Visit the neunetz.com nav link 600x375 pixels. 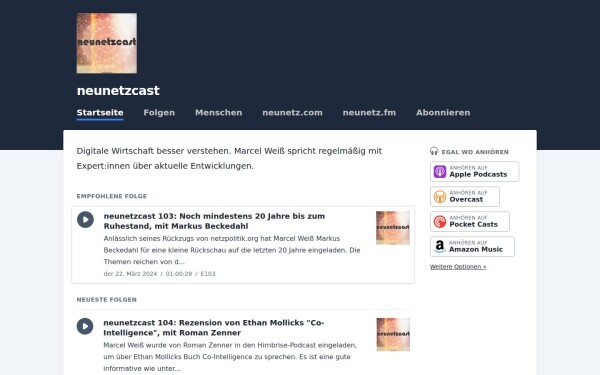[x=292, y=112]
